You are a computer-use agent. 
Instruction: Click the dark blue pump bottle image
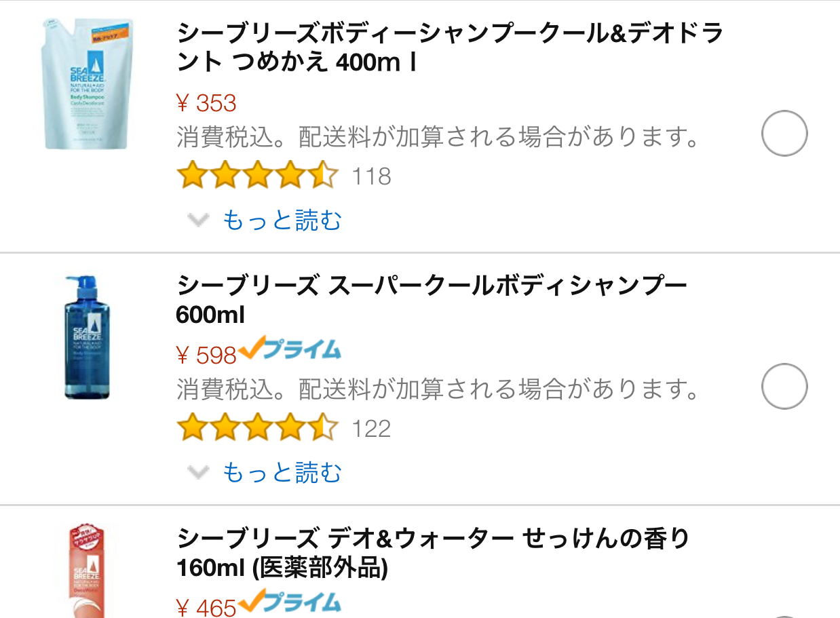(x=86, y=337)
